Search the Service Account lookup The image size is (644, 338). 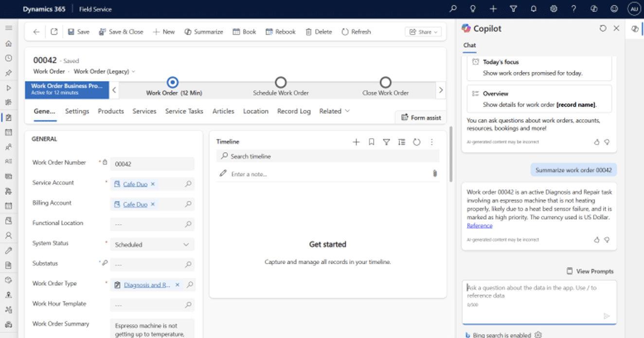(x=188, y=184)
